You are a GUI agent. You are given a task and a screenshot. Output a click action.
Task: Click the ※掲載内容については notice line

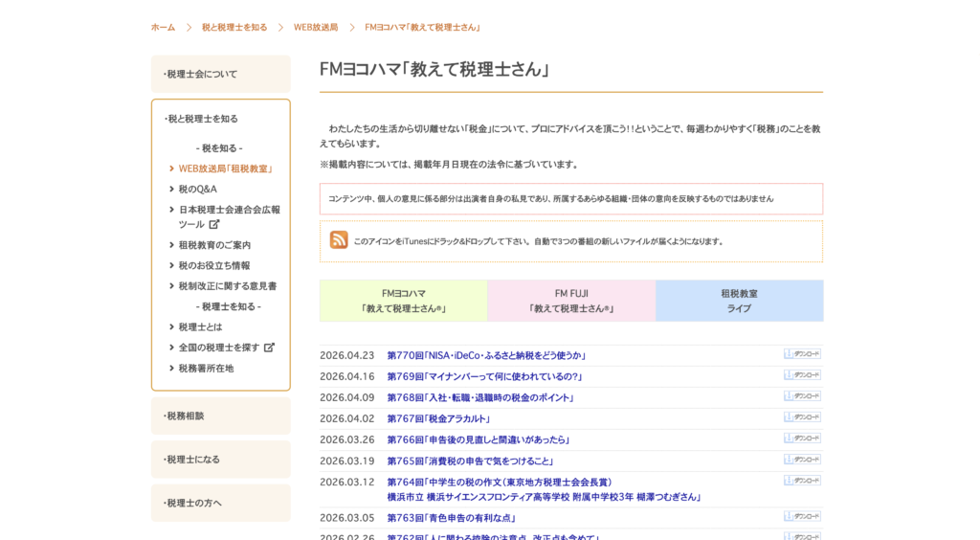point(450,165)
